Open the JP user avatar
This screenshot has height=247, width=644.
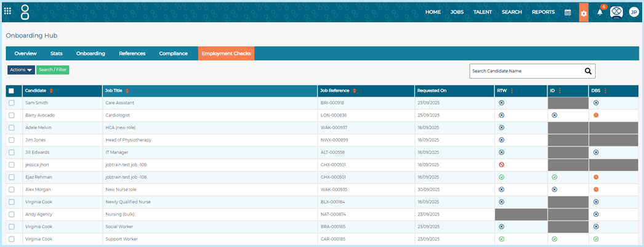pyautogui.click(x=634, y=12)
